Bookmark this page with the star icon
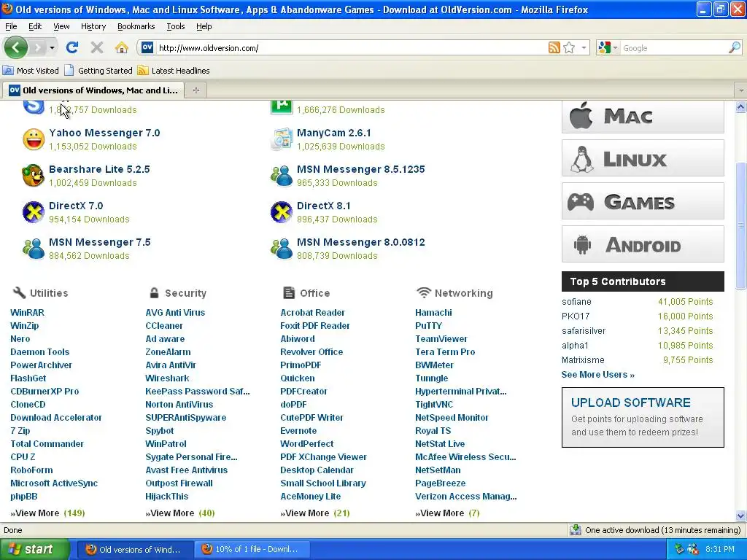 point(569,47)
